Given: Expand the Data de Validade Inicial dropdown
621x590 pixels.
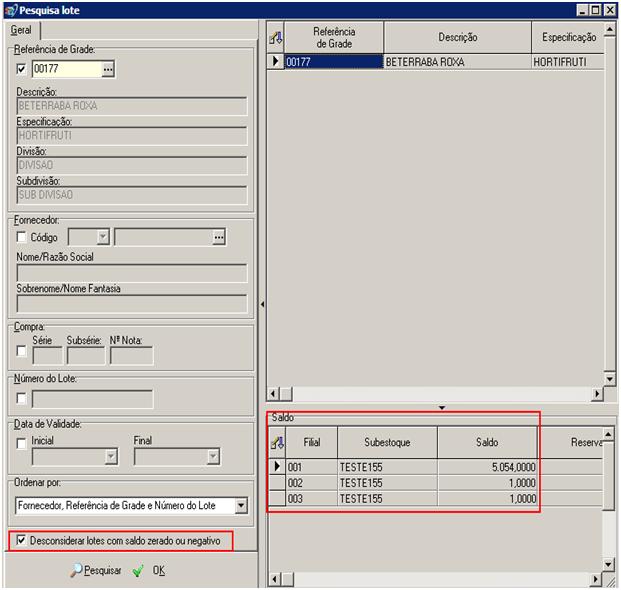Looking at the screenshot, I should [x=111, y=457].
